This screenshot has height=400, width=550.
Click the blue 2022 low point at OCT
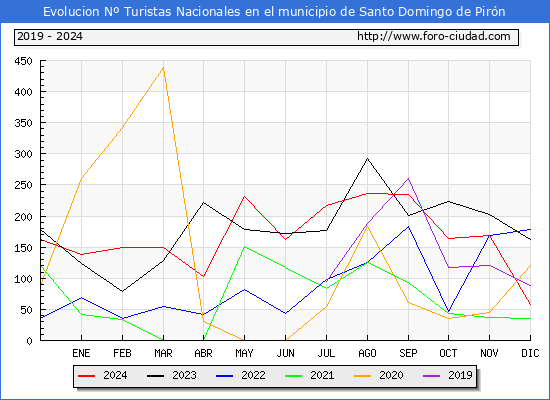pos(448,311)
